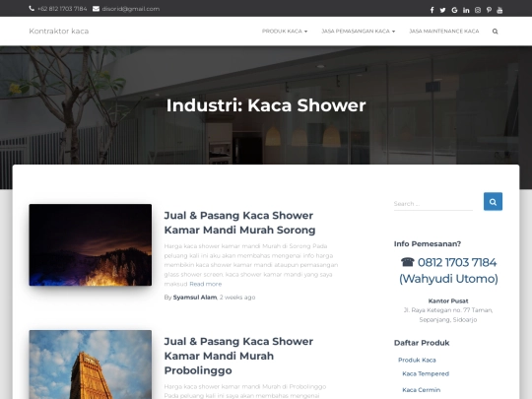Select the 'Kantor Pusat' label
Image resolution: width=532 pixels, height=399 pixels.
[448, 300]
